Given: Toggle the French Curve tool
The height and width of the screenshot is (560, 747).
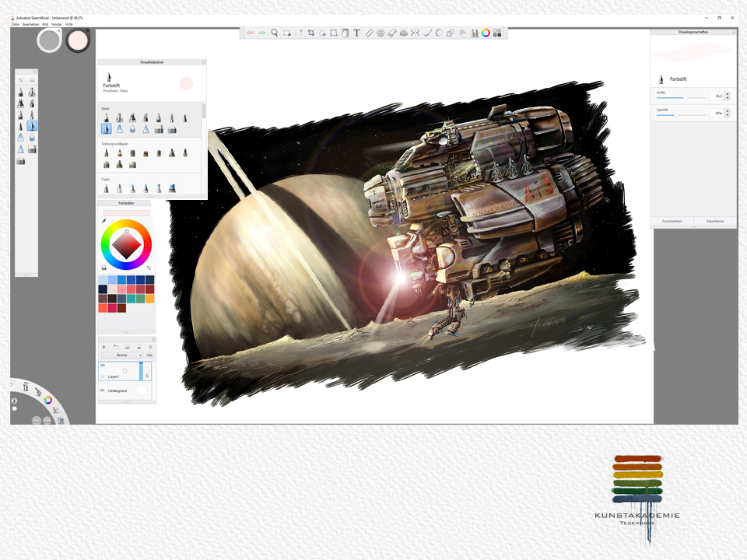Looking at the screenshot, I should tap(392, 33).
